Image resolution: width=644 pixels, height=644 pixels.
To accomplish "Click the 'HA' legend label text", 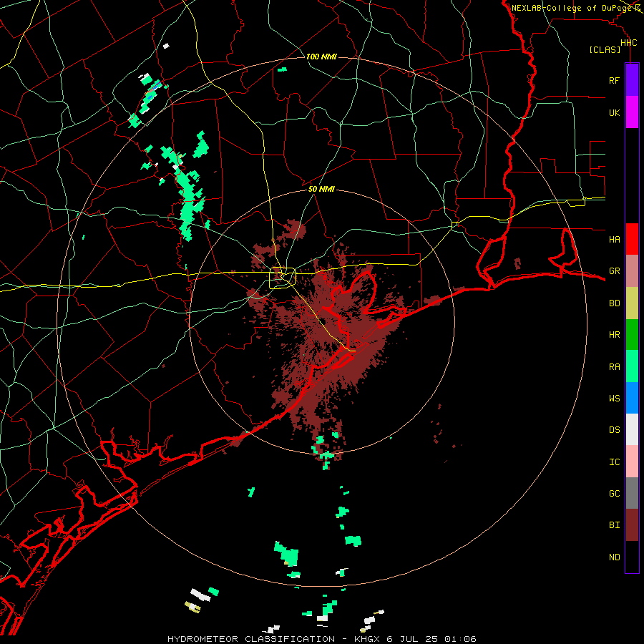I will (614, 240).
